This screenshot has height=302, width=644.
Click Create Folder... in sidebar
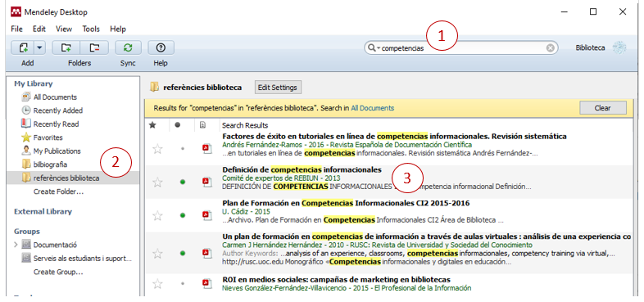[58, 192]
